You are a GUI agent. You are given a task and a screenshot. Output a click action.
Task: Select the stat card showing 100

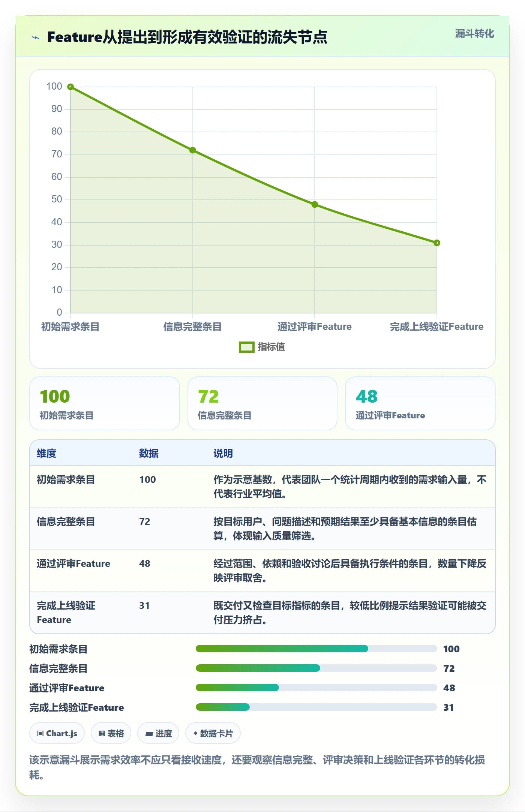coord(105,403)
